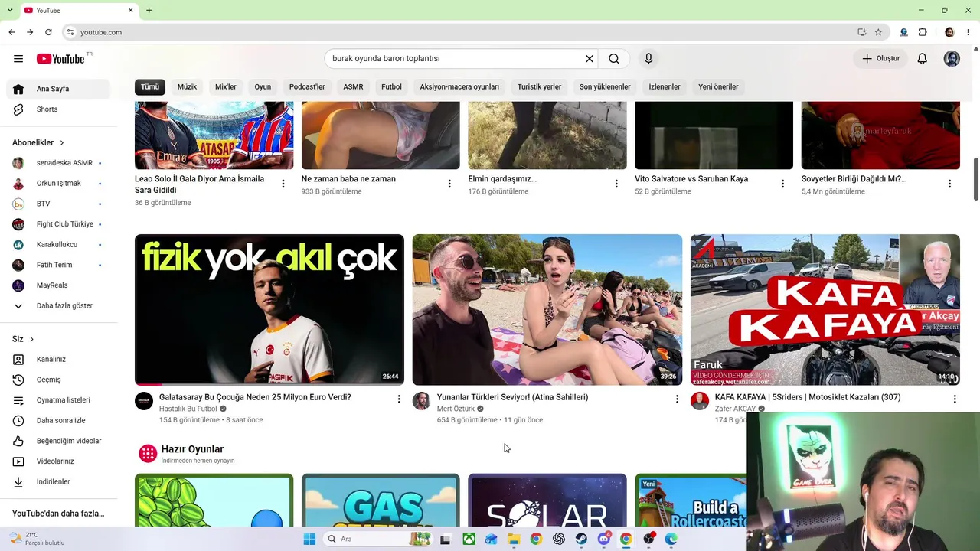Viewport: 980px width, 551px height.
Task: Select the Oyun filter chip
Action: 263,86
